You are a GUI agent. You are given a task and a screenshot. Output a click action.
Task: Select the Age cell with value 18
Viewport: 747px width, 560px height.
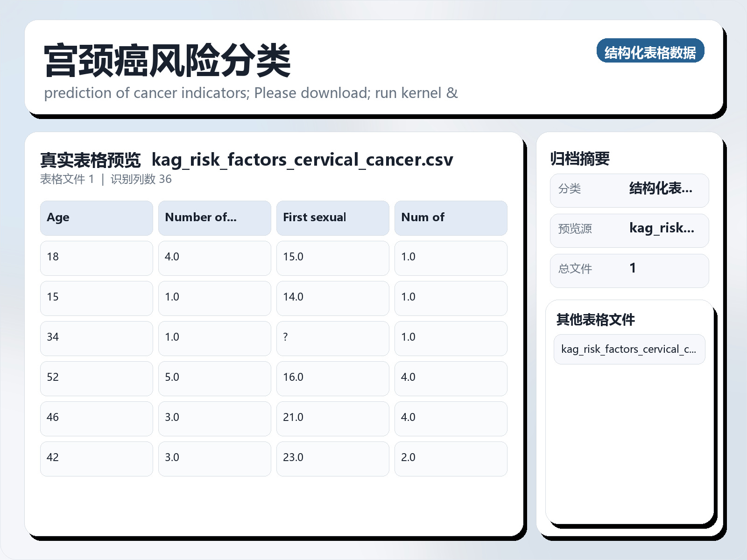pyautogui.click(x=96, y=258)
